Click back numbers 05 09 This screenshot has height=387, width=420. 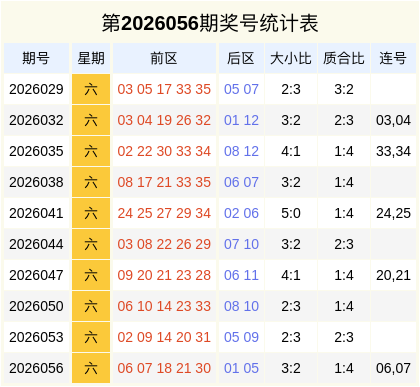[x=241, y=337]
